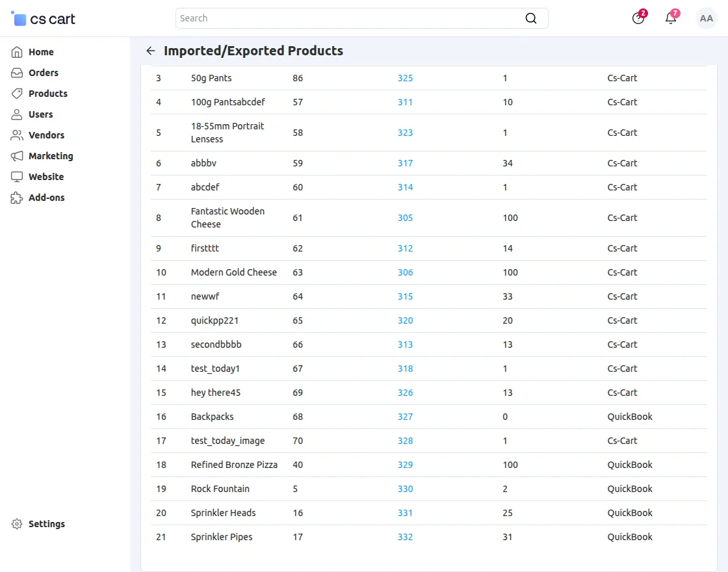Click the Products tag icon
Screen dimensions: 728x572
17,94
